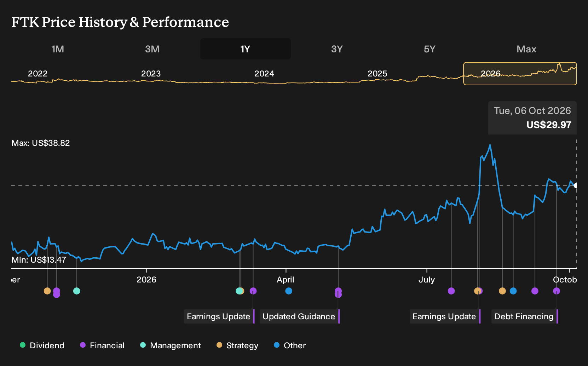Show the Max price history range
This screenshot has height=366, width=588.
click(526, 49)
